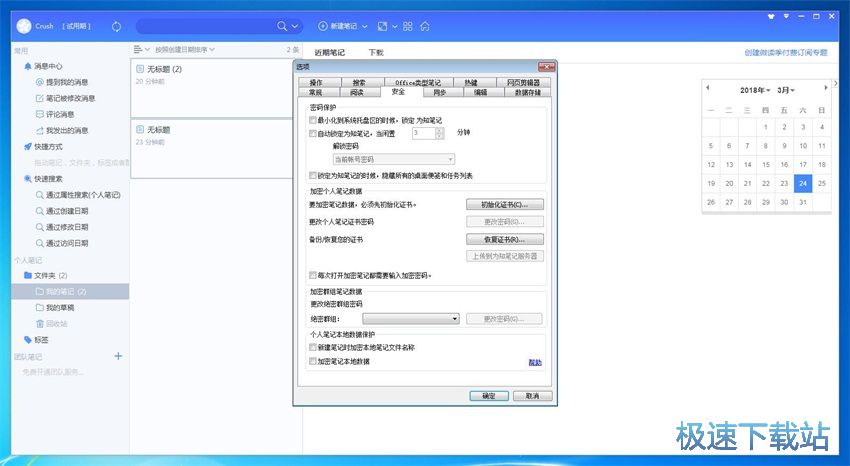850x466 pixels.
Task: Go to previous month in calendar
Action: pos(707,88)
